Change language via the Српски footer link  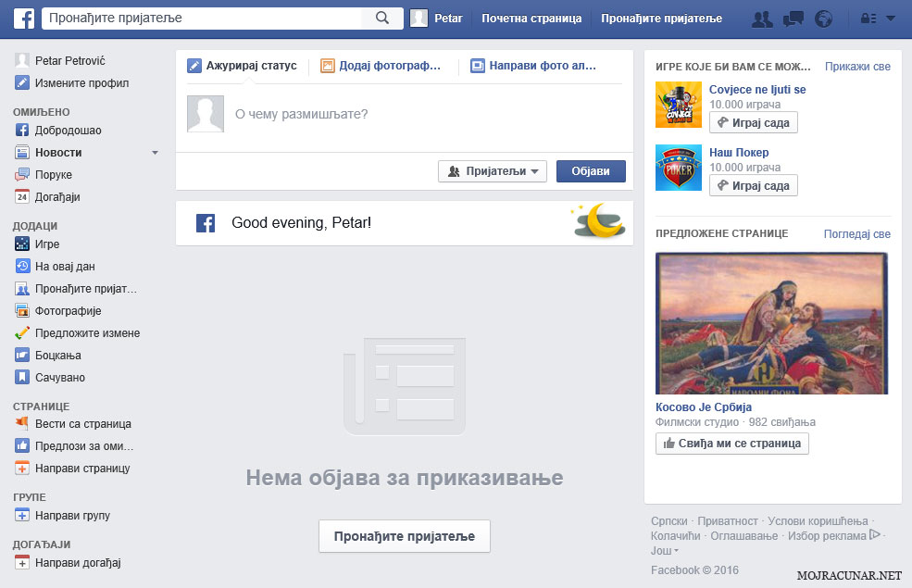point(668,521)
